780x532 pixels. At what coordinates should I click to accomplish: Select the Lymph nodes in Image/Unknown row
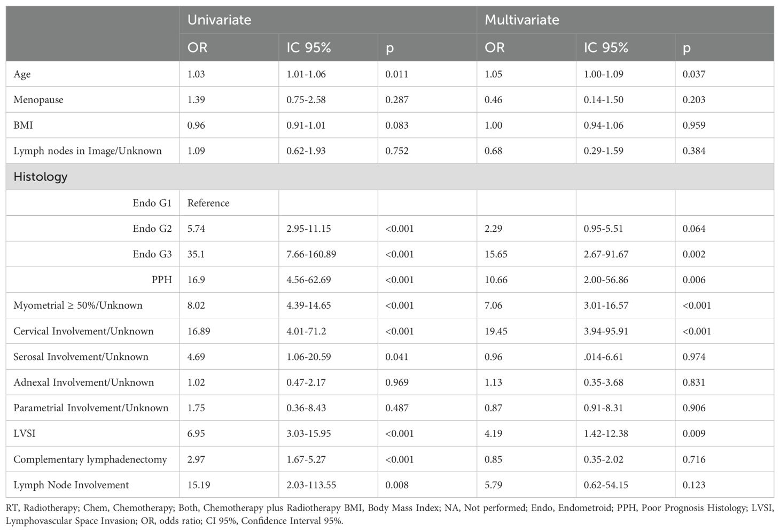[88, 151]
